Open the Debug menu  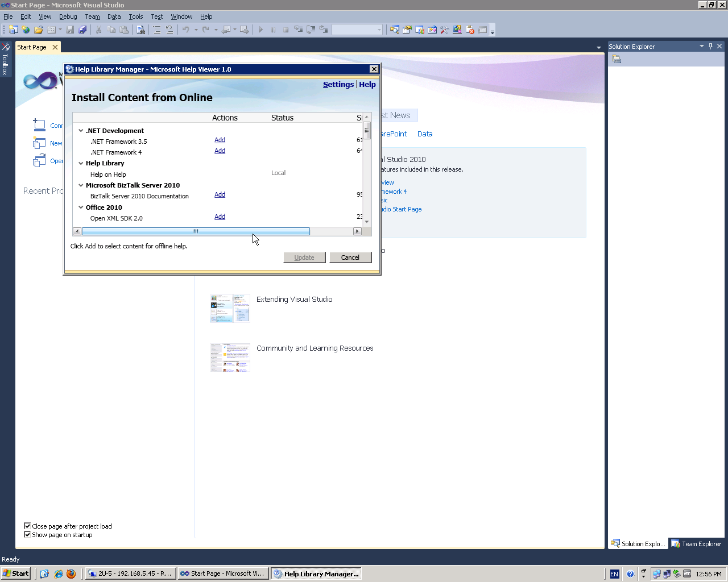click(68, 16)
